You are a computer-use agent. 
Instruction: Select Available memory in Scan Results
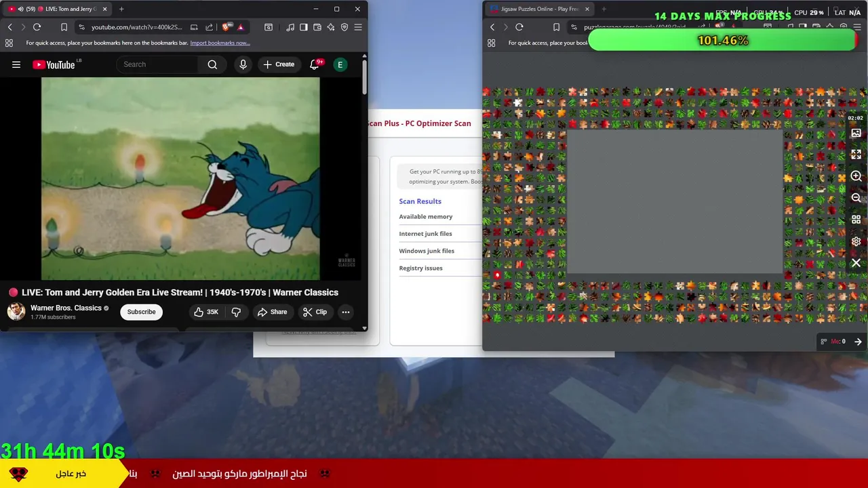[x=426, y=216]
